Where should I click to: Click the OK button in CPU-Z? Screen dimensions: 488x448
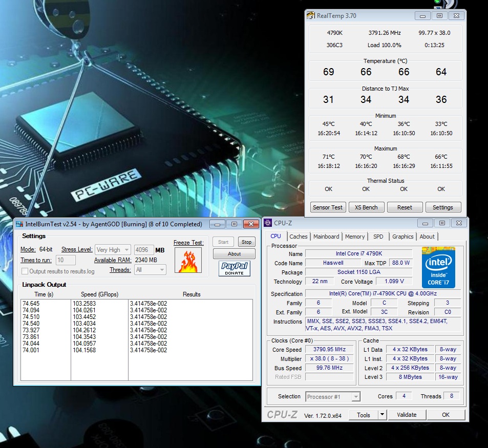pyautogui.click(x=446, y=415)
